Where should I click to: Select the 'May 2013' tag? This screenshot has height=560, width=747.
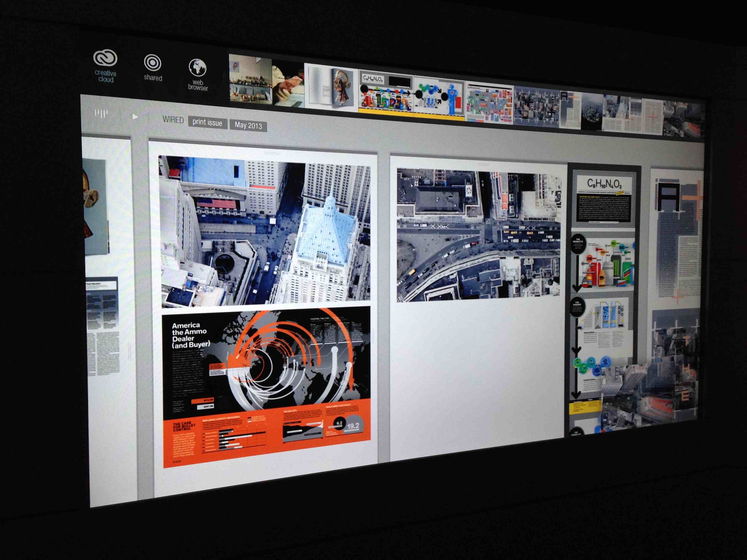tap(248, 125)
